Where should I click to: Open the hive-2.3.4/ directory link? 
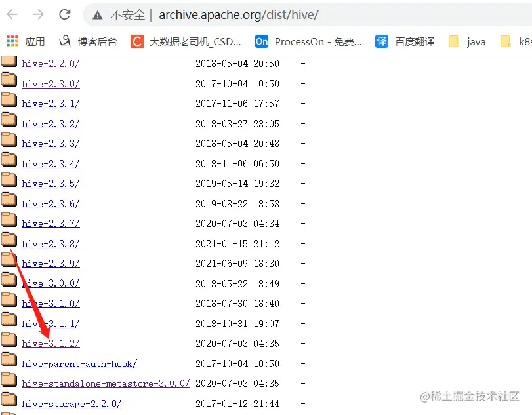(51, 164)
